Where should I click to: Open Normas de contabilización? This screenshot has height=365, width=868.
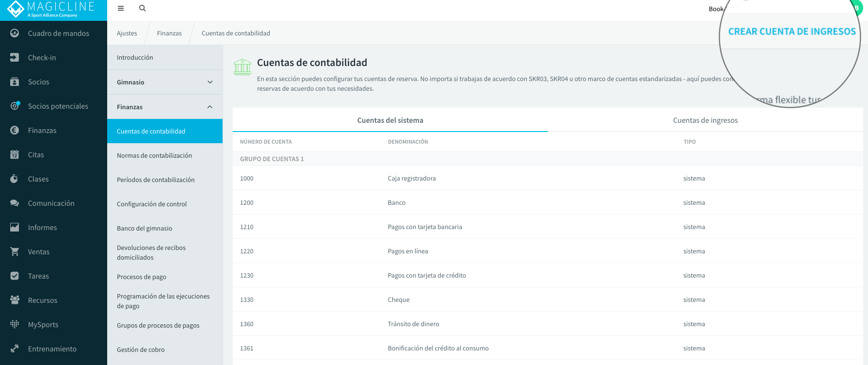tap(165, 155)
